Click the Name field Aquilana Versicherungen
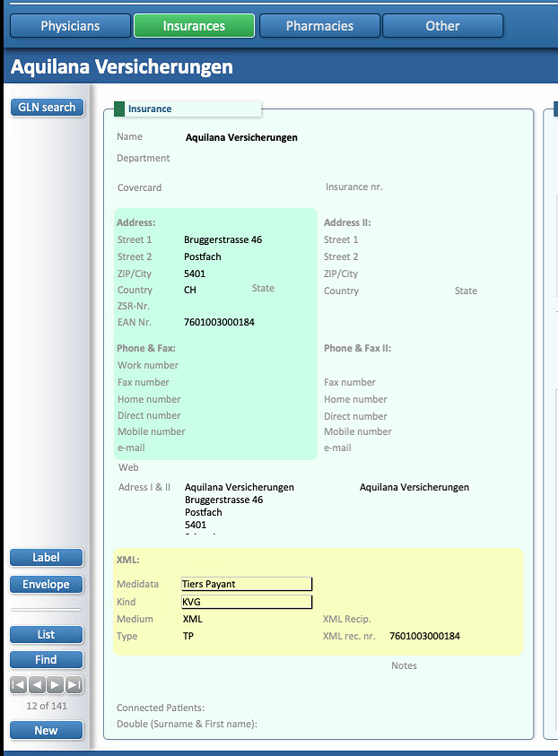Viewport: 558px width, 756px height. coord(241,137)
